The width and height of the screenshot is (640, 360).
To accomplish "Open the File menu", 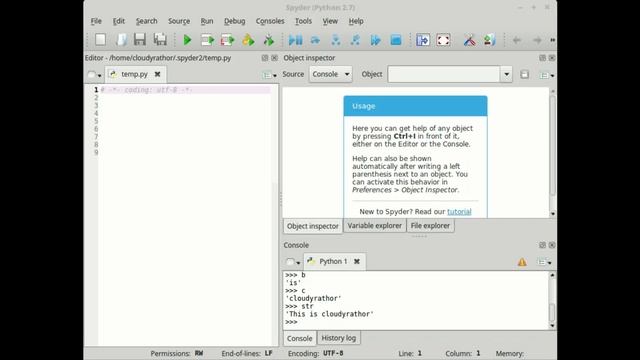I will 96,21.
